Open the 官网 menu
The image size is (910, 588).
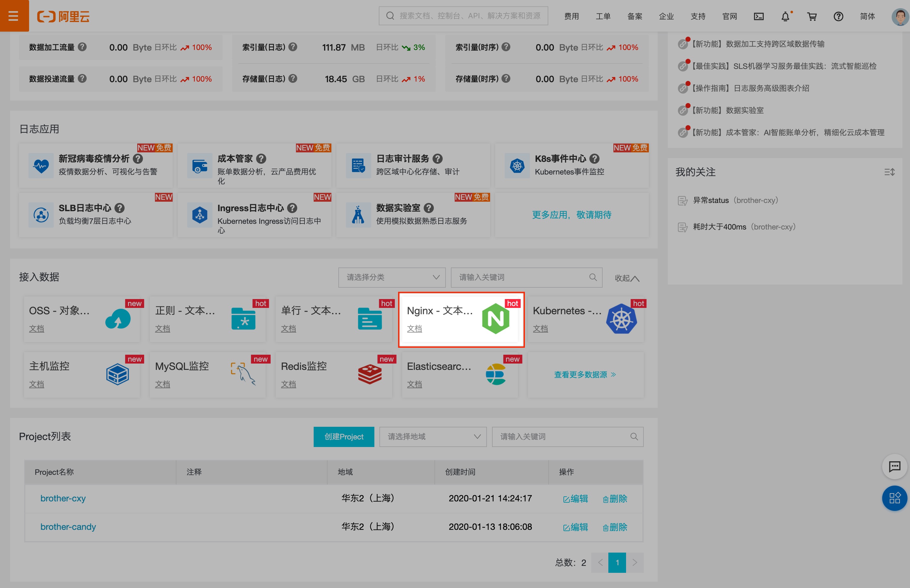tap(730, 16)
